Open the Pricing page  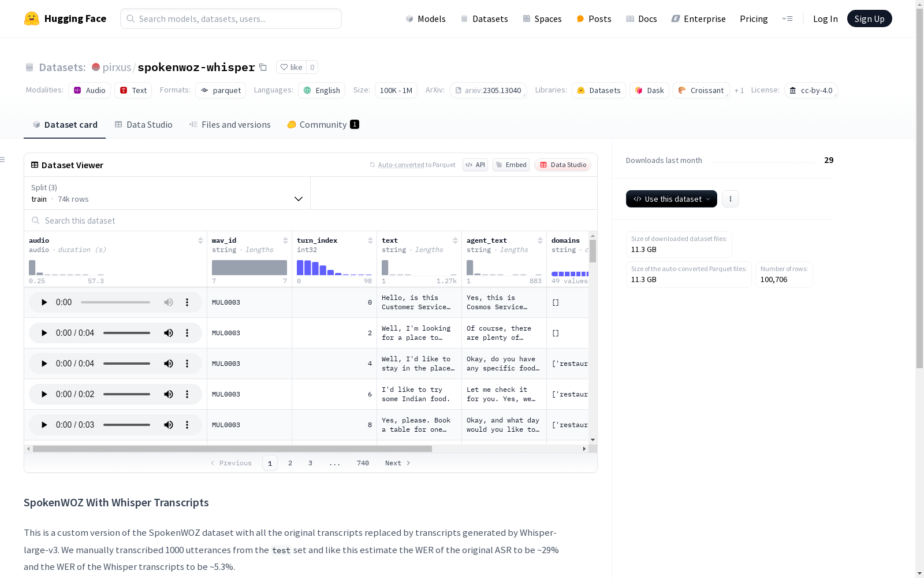tap(754, 18)
